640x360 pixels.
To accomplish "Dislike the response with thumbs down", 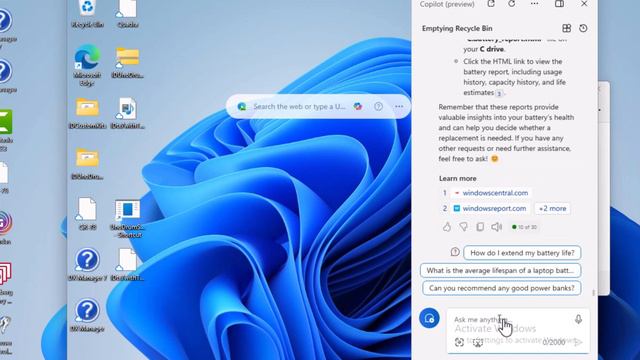I will 464,227.
